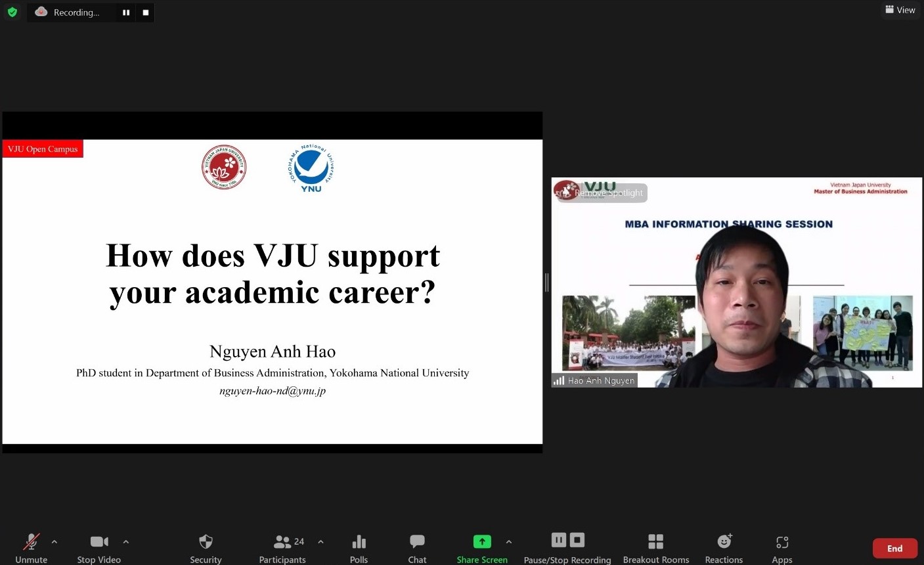Screen dimensions: 924x565
Task: Click the Vietnam Japan University logo on slide
Action: [224, 168]
